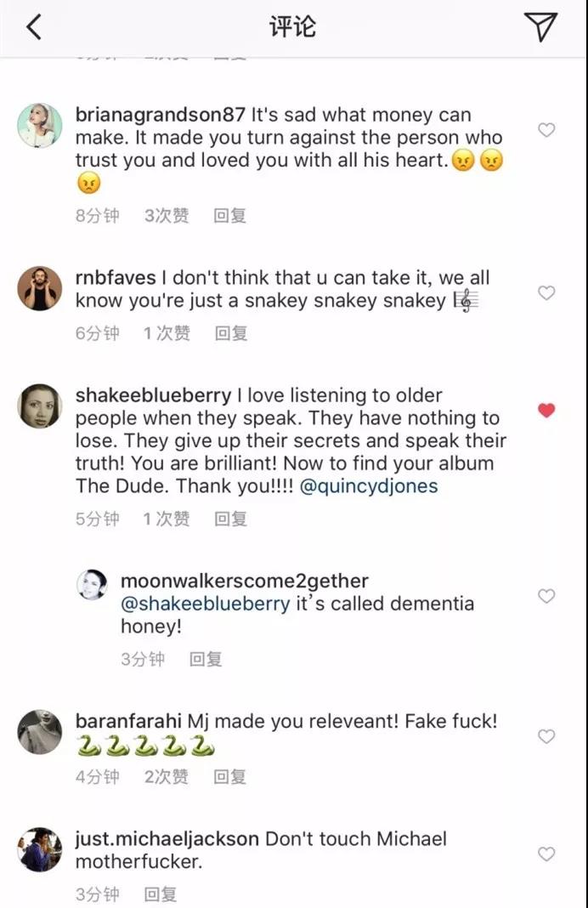This screenshot has width=588, height=908.
Task: Like rnbfaves' snakey comment
Action: (x=546, y=293)
